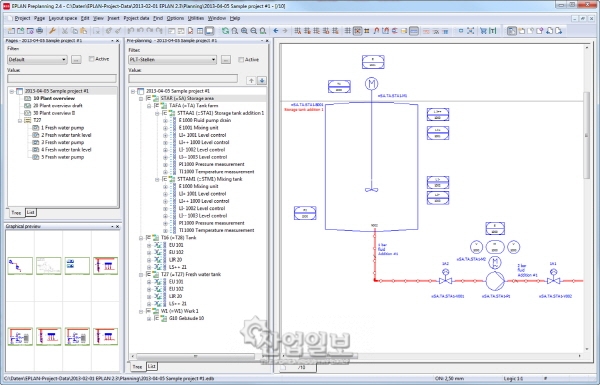The width and height of the screenshot is (600, 385).
Task: Click the Value input field in Pre-planning panel
Action: 183,78
